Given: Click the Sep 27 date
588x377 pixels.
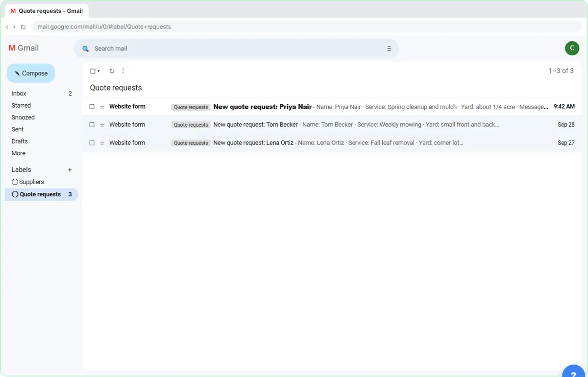Looking at the screenshot, I should click(566, 143).
